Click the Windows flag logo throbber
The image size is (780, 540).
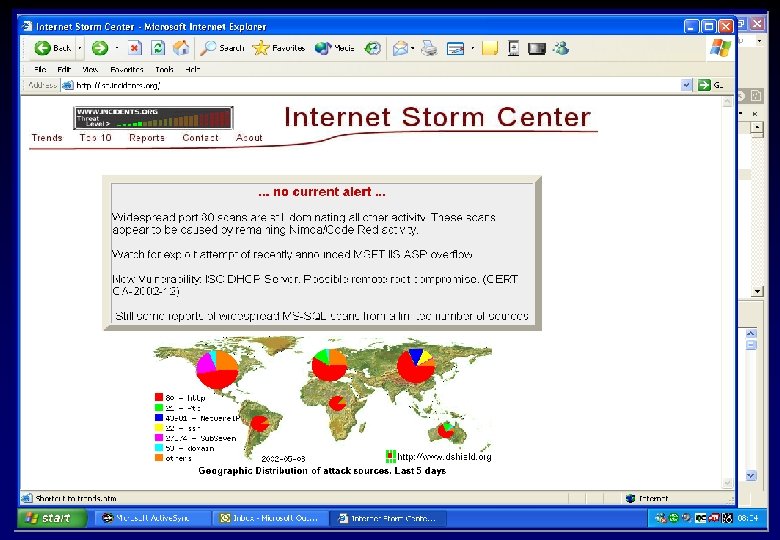click(x=720, y=48)
